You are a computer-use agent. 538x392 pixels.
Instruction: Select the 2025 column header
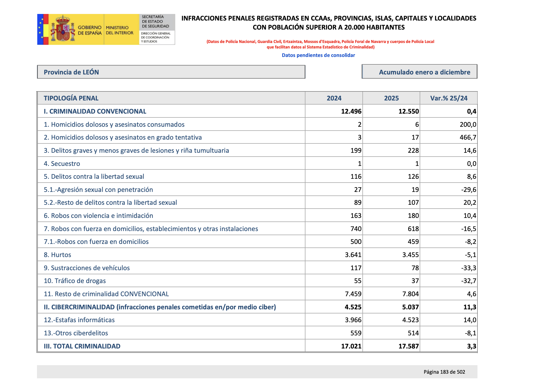[x=391, y=98]
